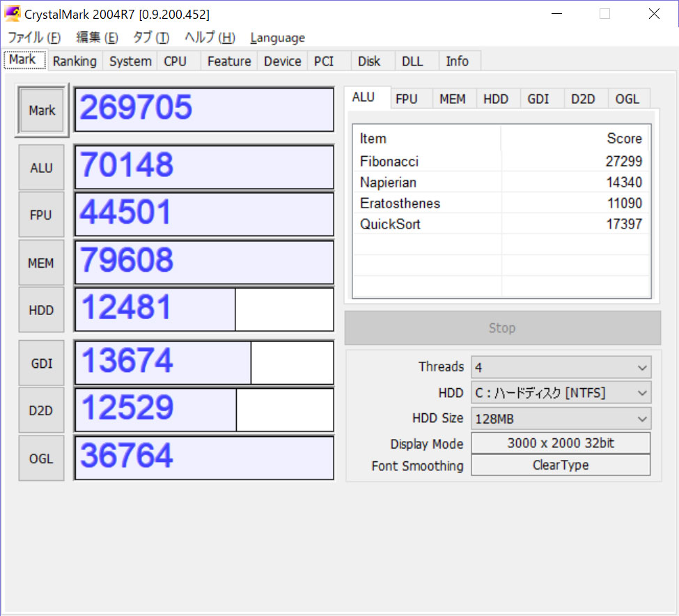Open the Language menu
The width and height of the screenshot is (679, 616).
click(x=278, y=38)
